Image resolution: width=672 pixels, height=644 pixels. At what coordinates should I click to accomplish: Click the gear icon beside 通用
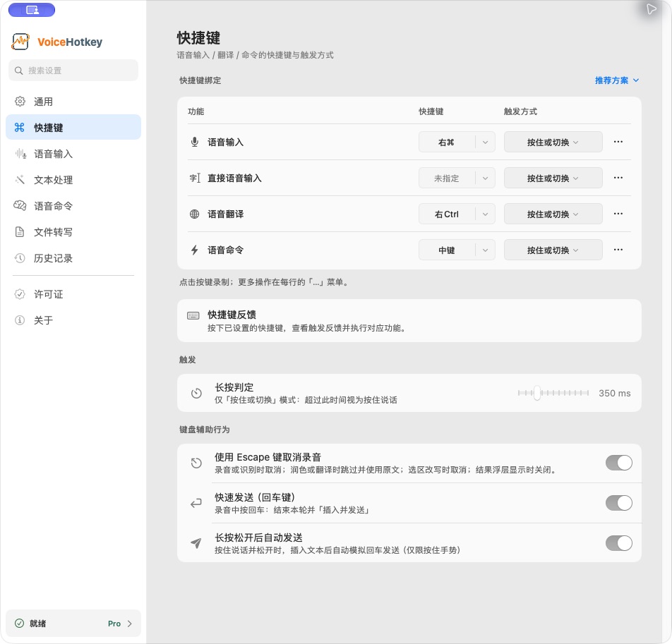point(20,102)
